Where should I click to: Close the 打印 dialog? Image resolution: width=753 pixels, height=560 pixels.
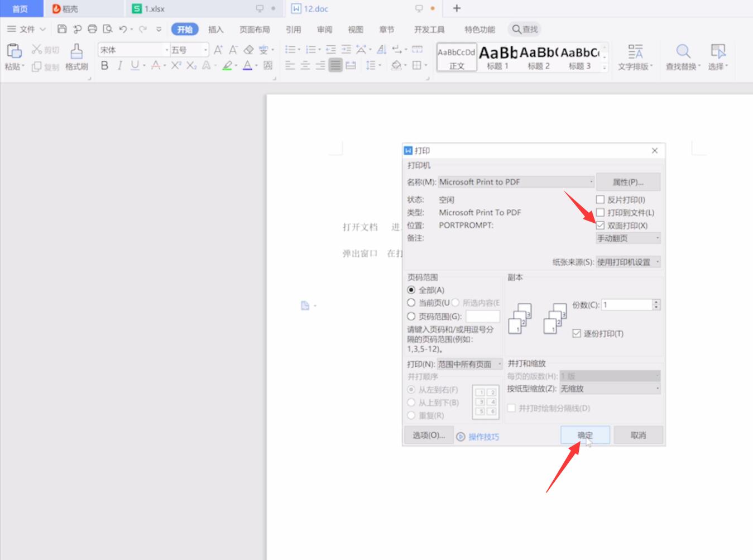point(655,151)
